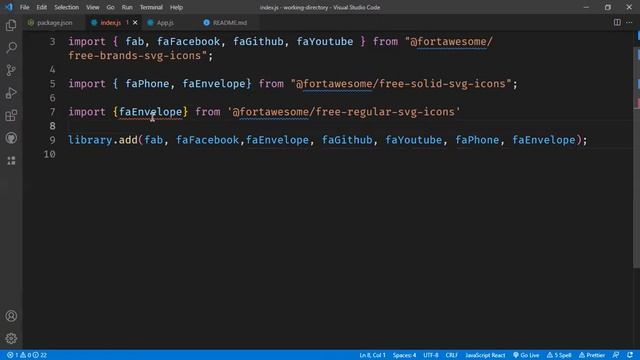The width and height of the screenshot is (640, 360).
Task: Open notifications bell in status bar
Action: 630,355
